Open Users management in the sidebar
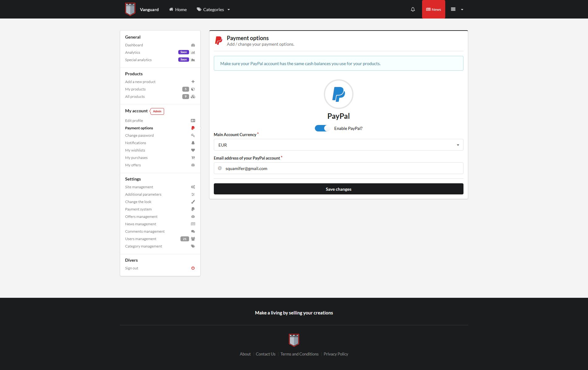The width and height of the screenshot is (588, 370). coord(141,239)
